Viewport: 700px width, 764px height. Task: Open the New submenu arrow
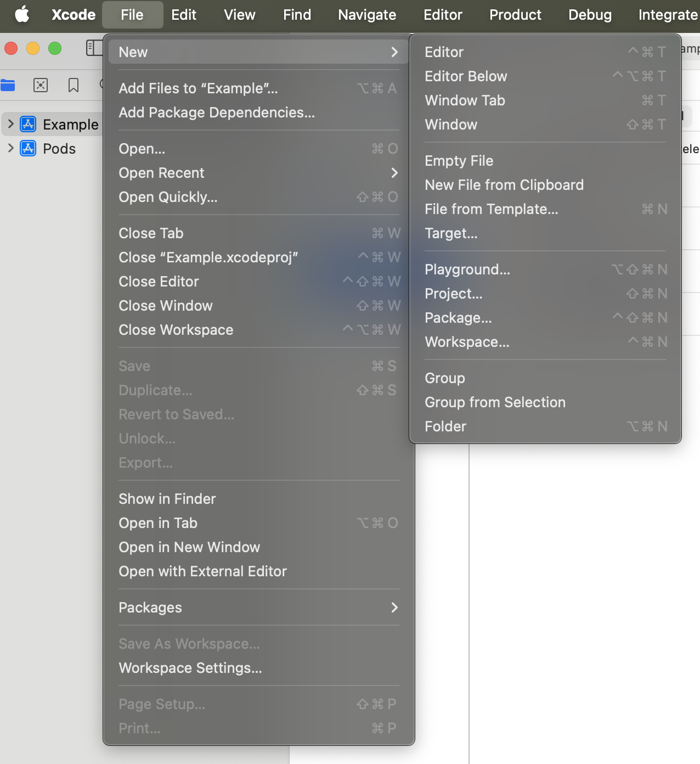(394, 52)
